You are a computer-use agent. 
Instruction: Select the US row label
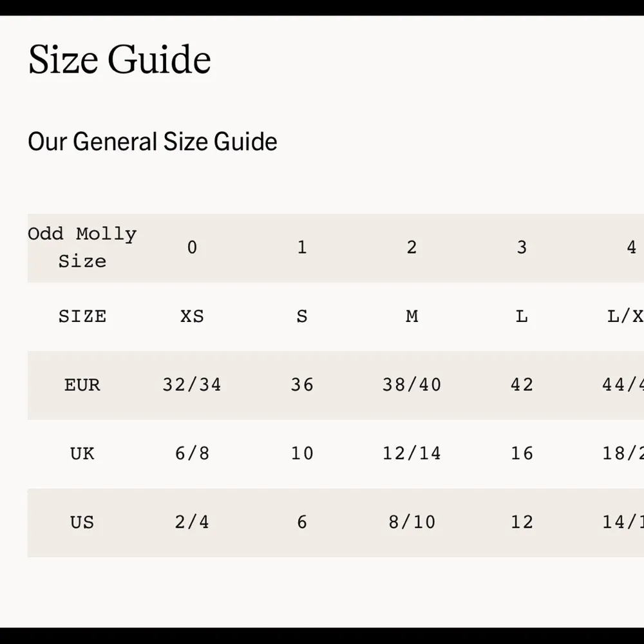(x=82, y=522)
